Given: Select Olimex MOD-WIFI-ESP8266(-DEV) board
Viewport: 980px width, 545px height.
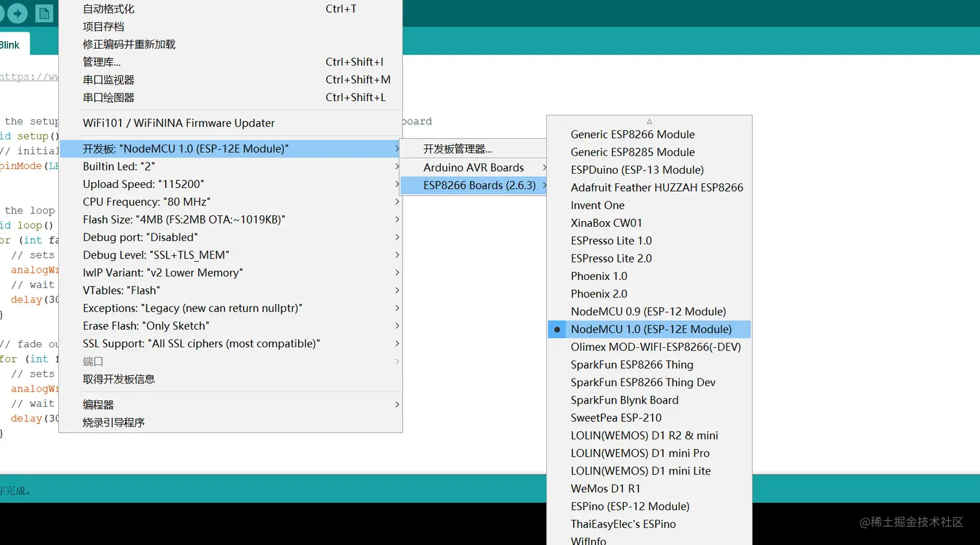Looking at the screenshot, I should coord(649,347).
